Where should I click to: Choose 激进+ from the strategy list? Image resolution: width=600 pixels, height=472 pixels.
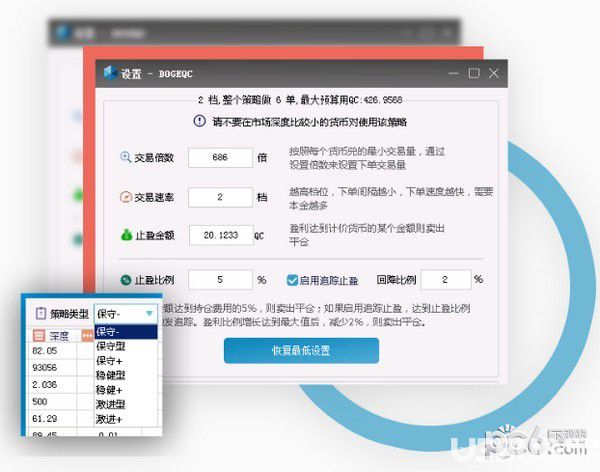click(126, 419)
